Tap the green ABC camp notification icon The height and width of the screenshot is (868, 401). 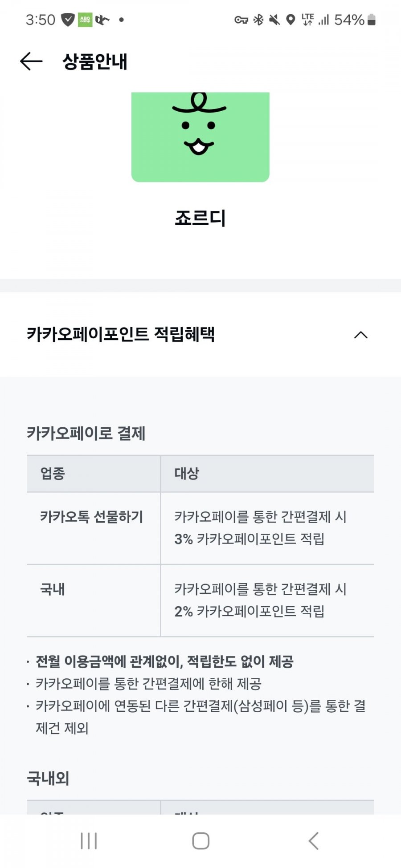[85, 20]
